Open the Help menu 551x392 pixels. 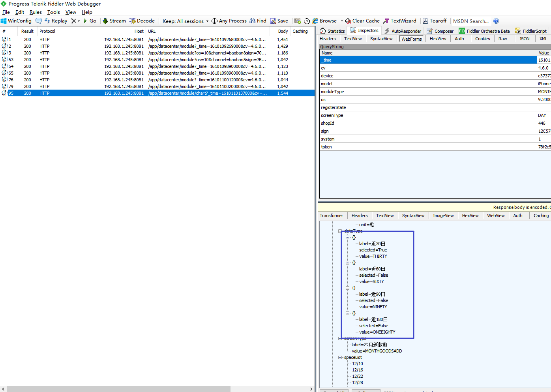pyautogui.click(x=87, y=12)
